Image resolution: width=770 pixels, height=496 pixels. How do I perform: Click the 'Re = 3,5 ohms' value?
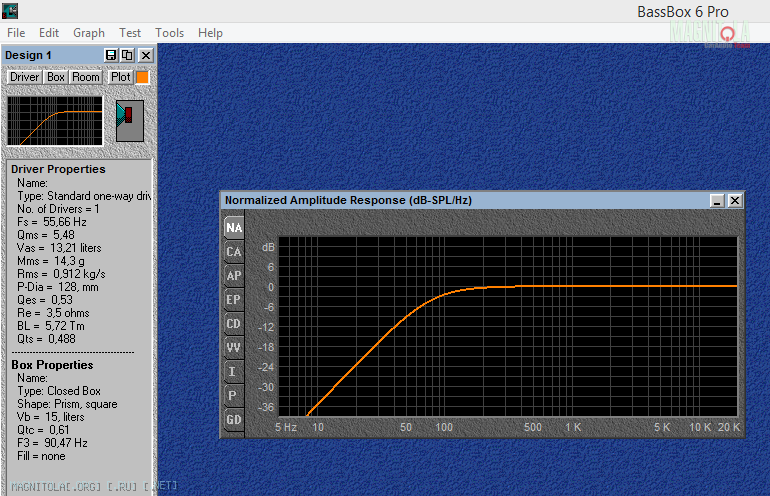[53, 313]
